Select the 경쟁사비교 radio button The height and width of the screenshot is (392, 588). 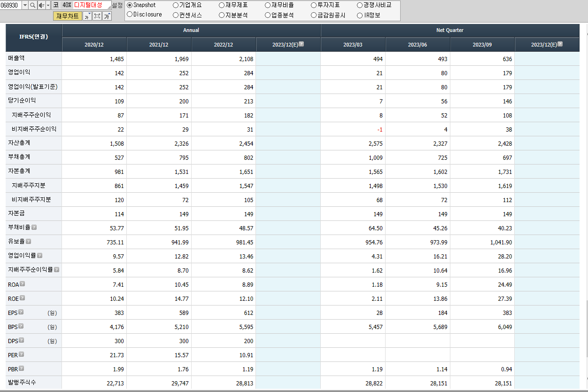(x=360, y=5)
